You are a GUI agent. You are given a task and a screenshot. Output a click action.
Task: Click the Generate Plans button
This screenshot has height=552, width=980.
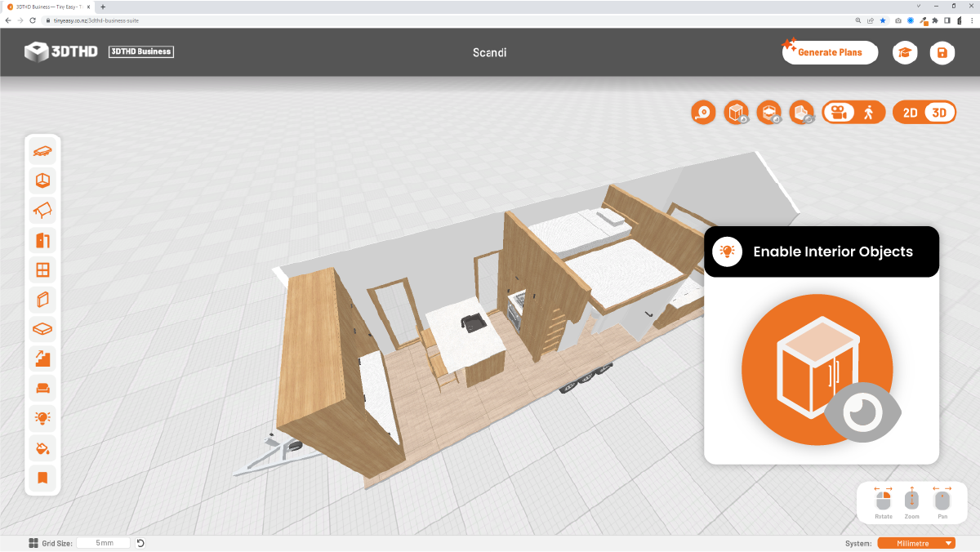point(831,52)
